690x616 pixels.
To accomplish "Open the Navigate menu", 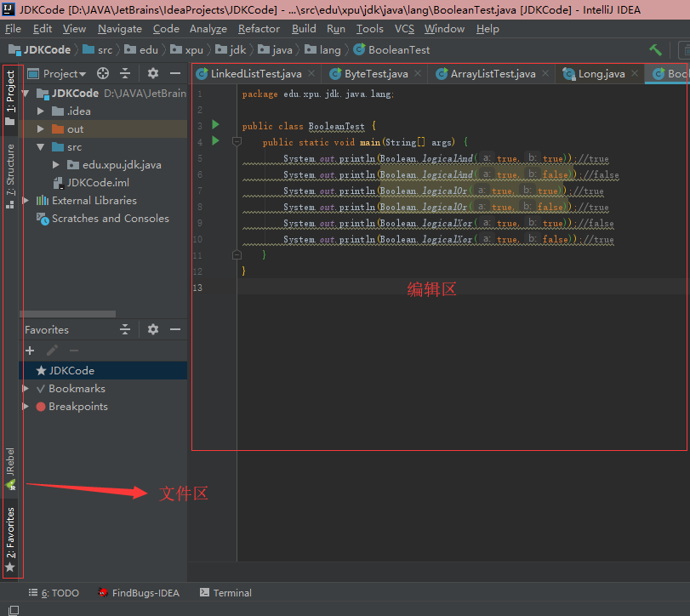I will [120, 29].
